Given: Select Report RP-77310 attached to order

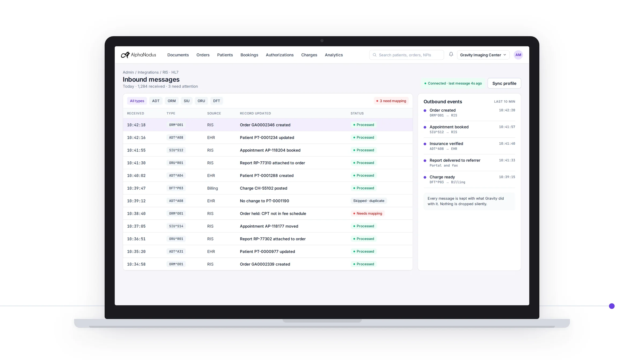Looking at the screenshot, I should pyautogui.click(x=268, y=163).
